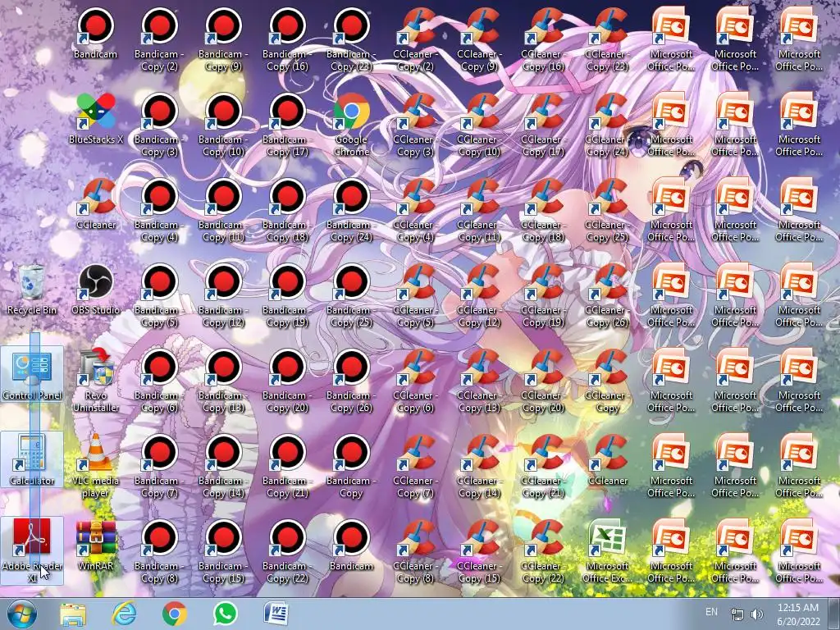Open the volume speaker tray icon

tap(757, 614)
